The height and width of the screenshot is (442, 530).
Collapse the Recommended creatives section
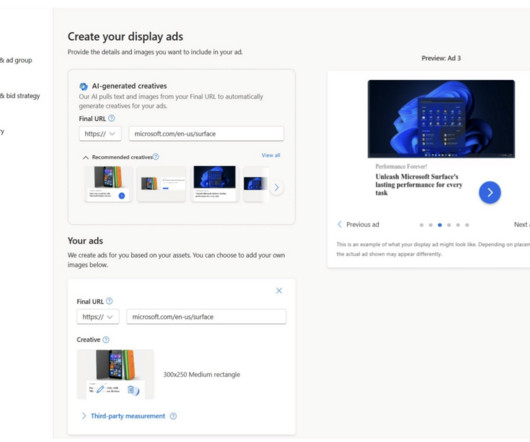click(x=86, y=157)
